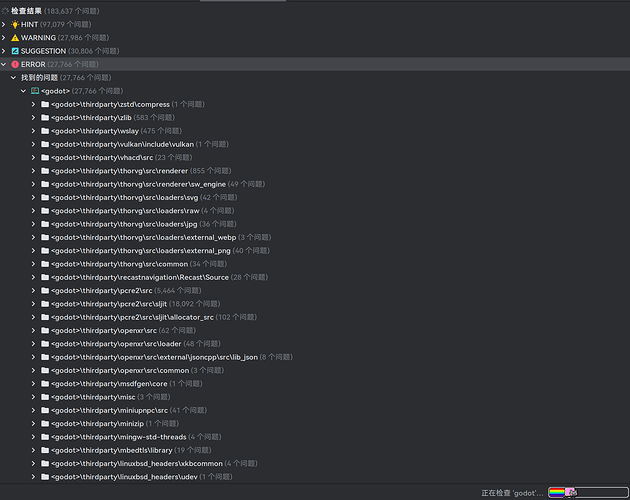The height and width of the screenshot is (500, 630).
Task: Select the vhacd\src row
Action: click(315, 157)
